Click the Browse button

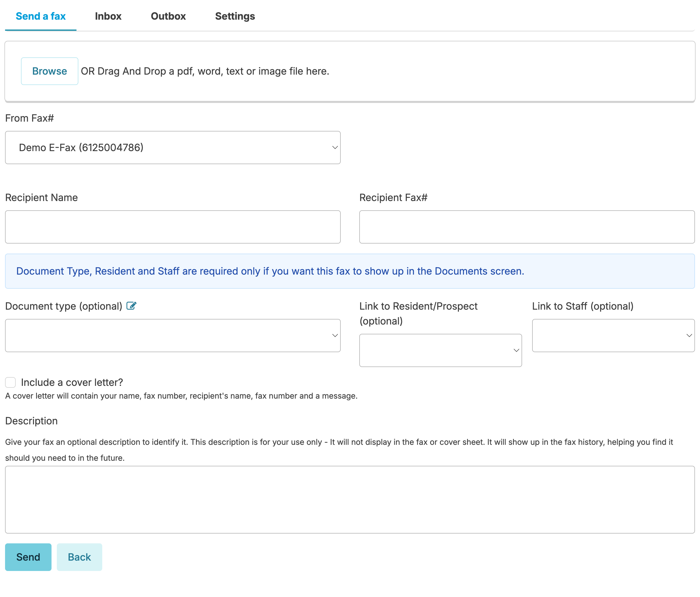click(x=50, y=71)
